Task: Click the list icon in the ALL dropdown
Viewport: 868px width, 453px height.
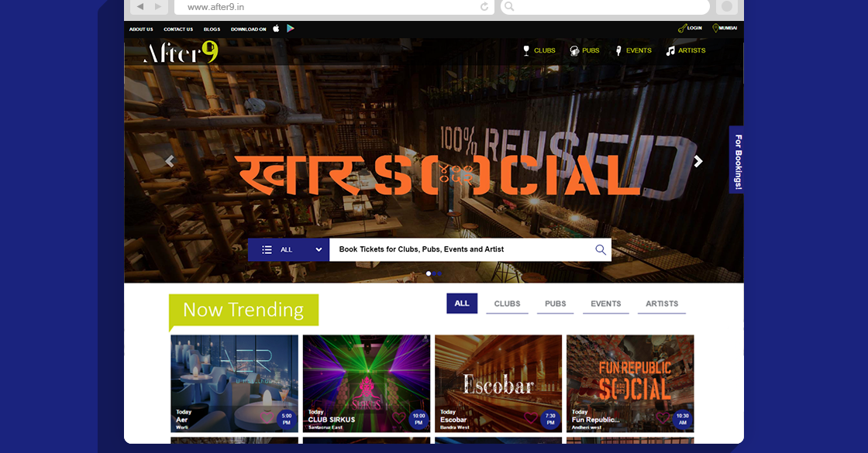Action: point(267,249)
